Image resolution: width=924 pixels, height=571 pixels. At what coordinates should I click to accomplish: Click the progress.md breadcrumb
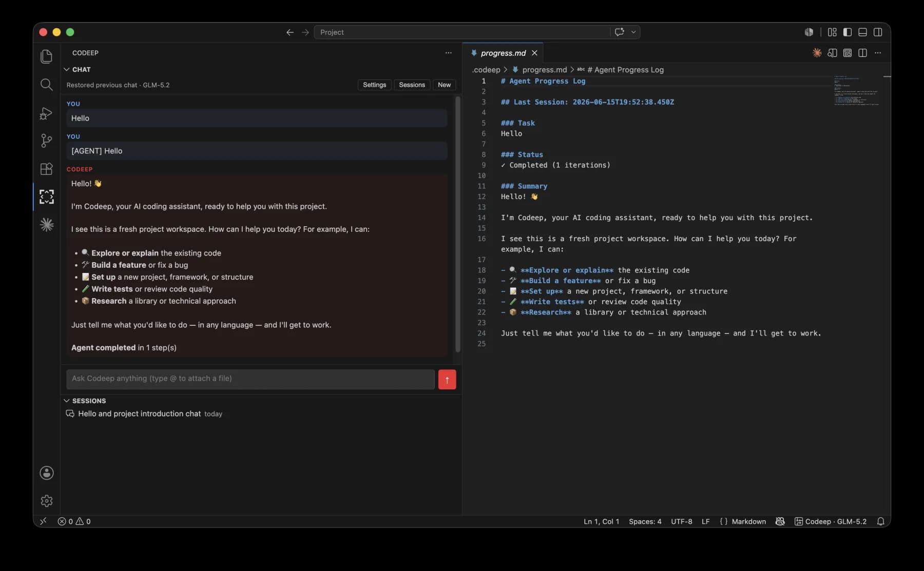545,70
